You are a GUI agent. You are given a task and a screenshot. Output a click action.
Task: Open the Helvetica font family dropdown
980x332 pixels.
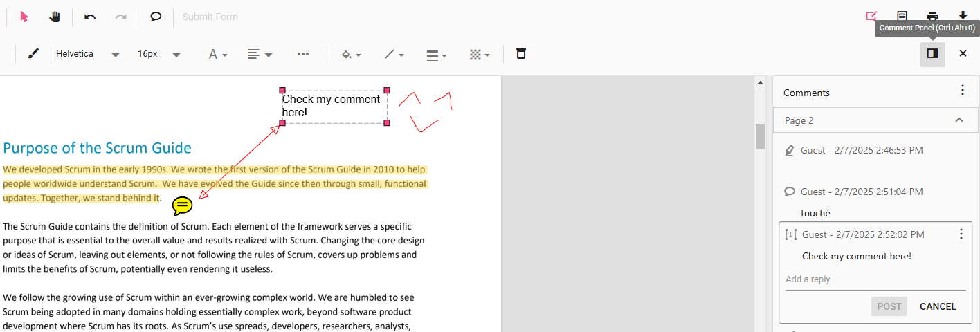(87, 54)
